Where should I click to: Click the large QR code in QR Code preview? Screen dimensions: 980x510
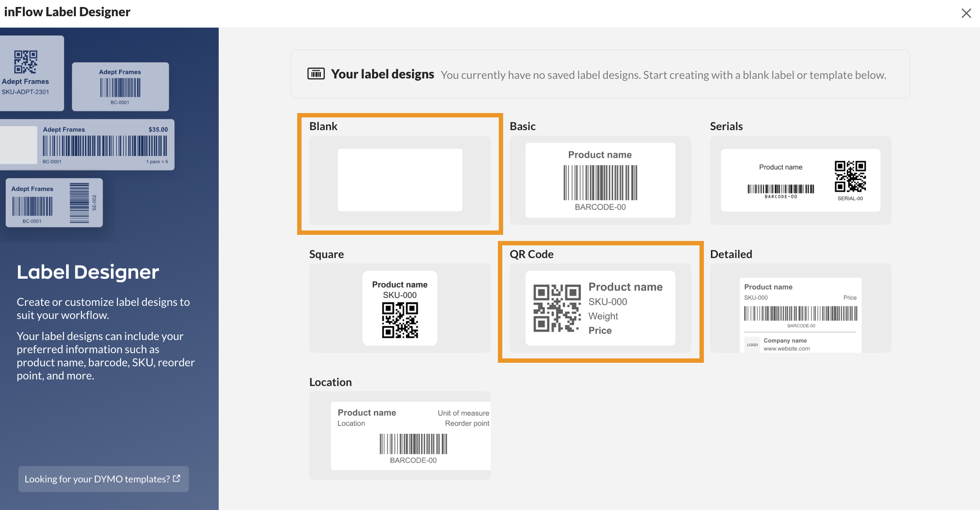click(x=557, y=308)
